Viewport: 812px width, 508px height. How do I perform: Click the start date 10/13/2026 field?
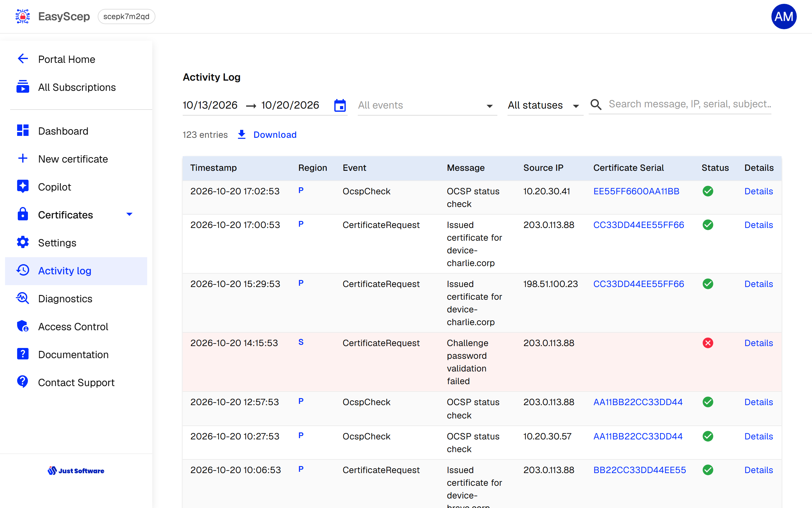[x=210, y=105]
